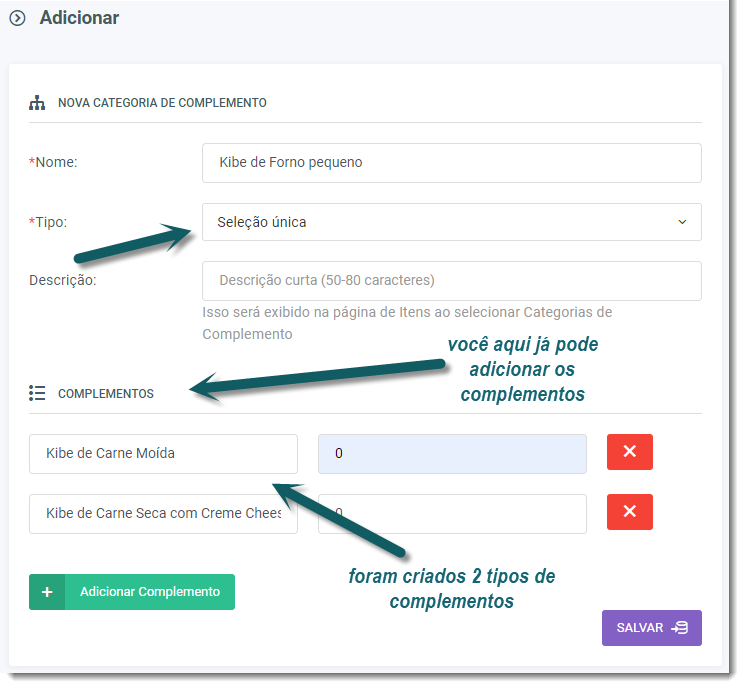Click the Salvar button text

click(640, 628)
